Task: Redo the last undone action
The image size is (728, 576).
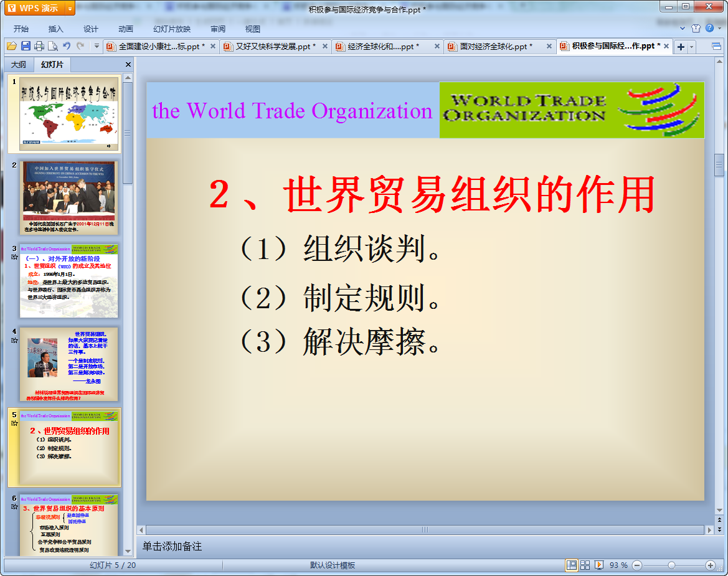Action: 80,46
